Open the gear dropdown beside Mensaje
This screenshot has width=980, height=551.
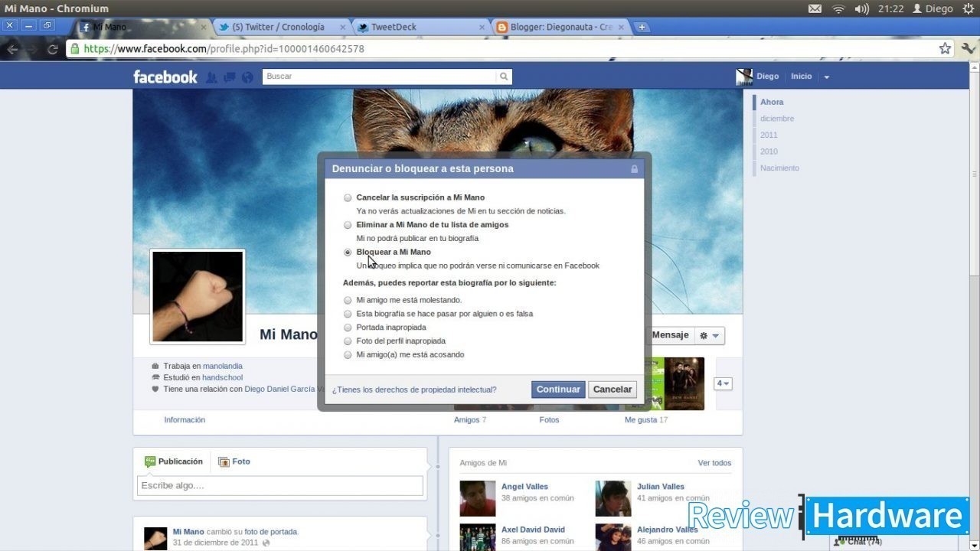tap(710, 335)
